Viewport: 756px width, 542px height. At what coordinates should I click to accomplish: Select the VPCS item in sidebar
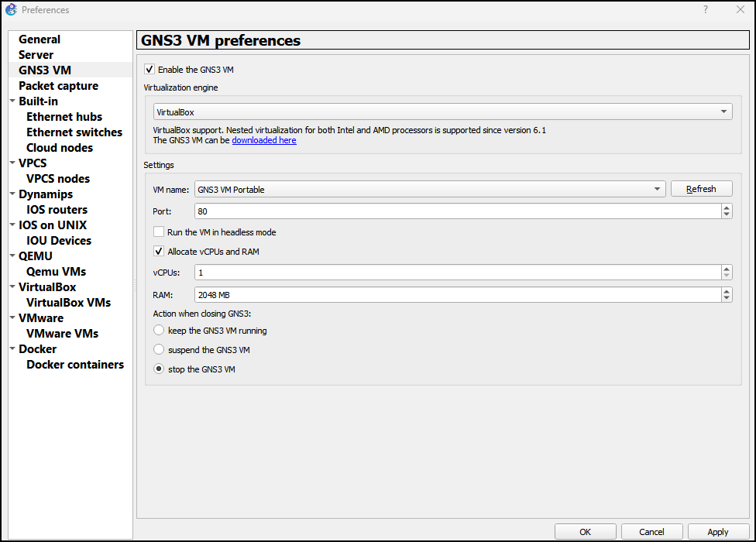[33, 163]
